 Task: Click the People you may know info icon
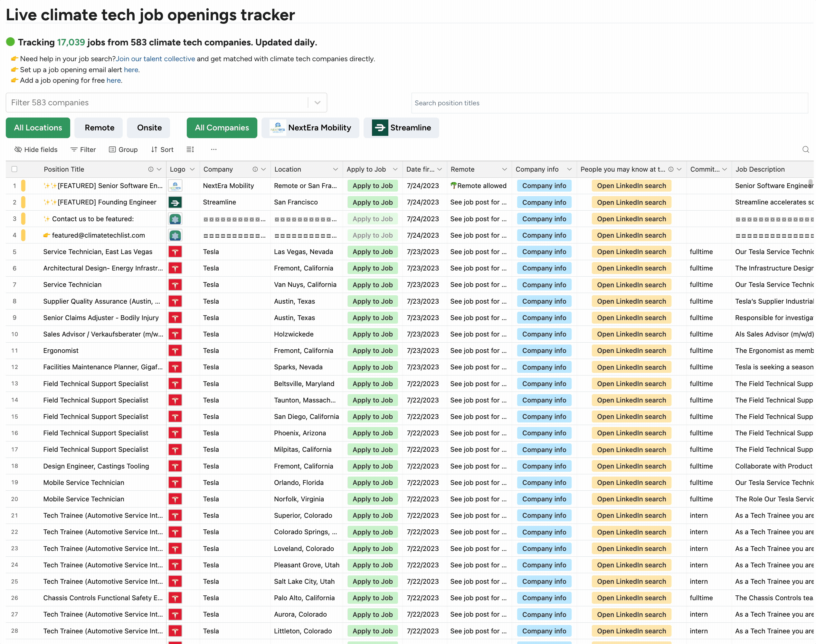pyautogui.click(x=671, y=169)
